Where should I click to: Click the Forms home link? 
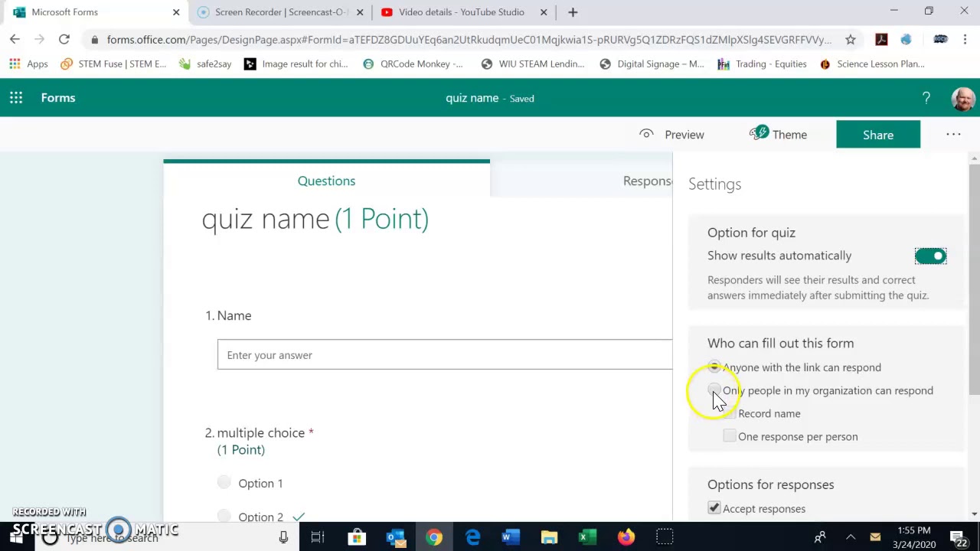[x=58, y=98]
